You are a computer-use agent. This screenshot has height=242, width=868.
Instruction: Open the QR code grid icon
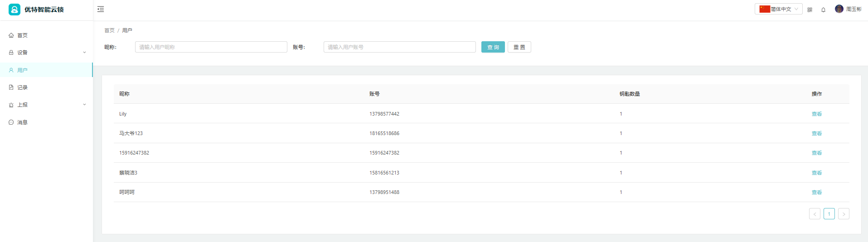[810, 10]
